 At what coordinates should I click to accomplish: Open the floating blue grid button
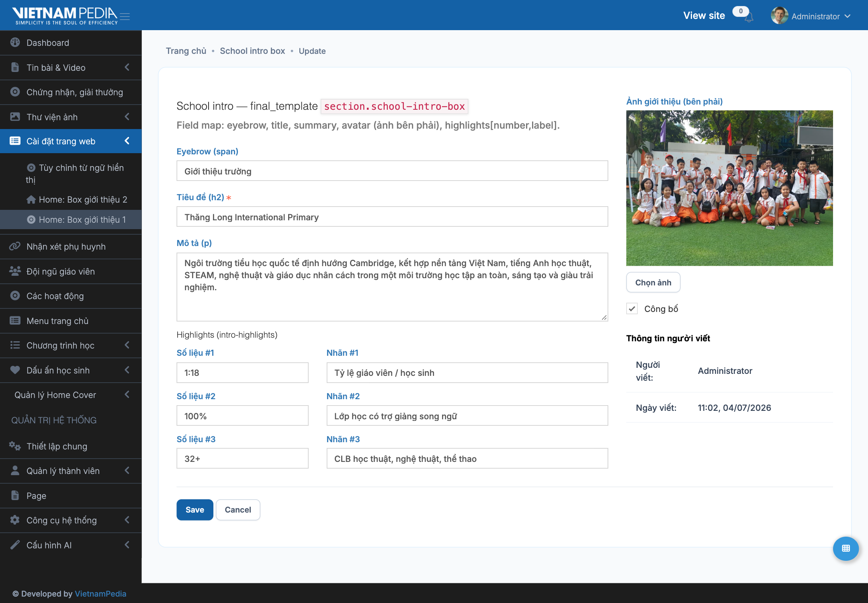[845, 548]
